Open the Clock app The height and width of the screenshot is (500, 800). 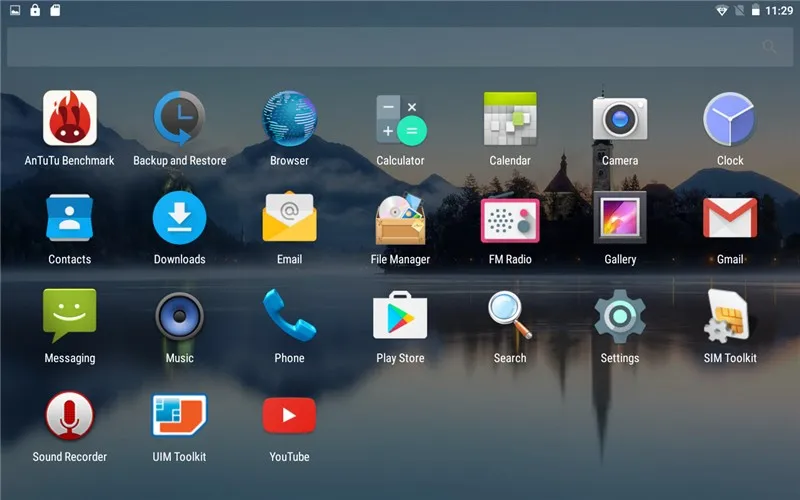tap(730, 118)
